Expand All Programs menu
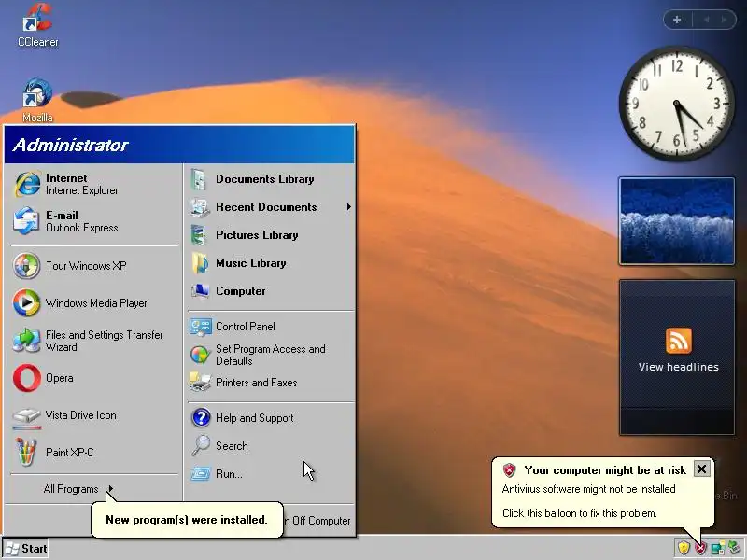The image size is (747, 560). [x=78, y=488]
